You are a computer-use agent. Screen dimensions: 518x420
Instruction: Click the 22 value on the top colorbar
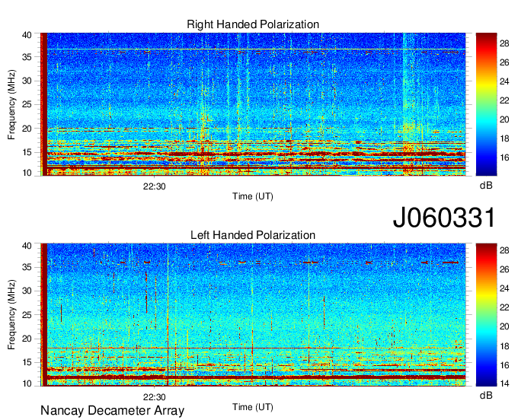(504, 100)
